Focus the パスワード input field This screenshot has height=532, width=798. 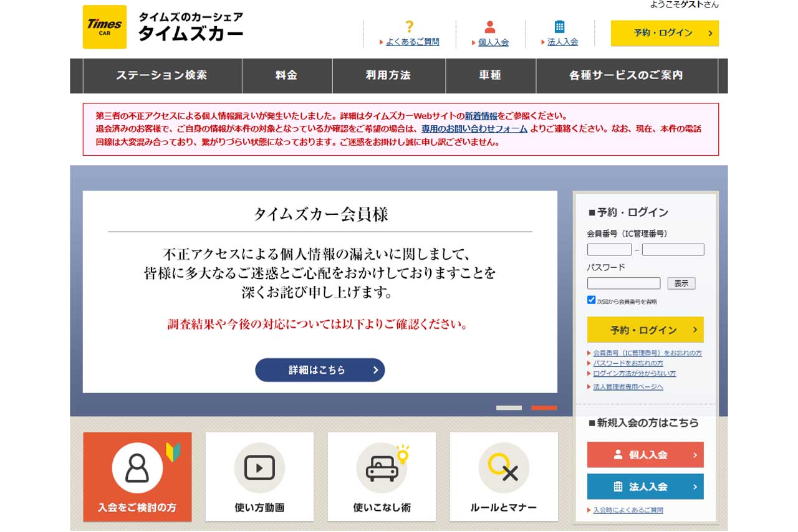(x=624, y=283)
